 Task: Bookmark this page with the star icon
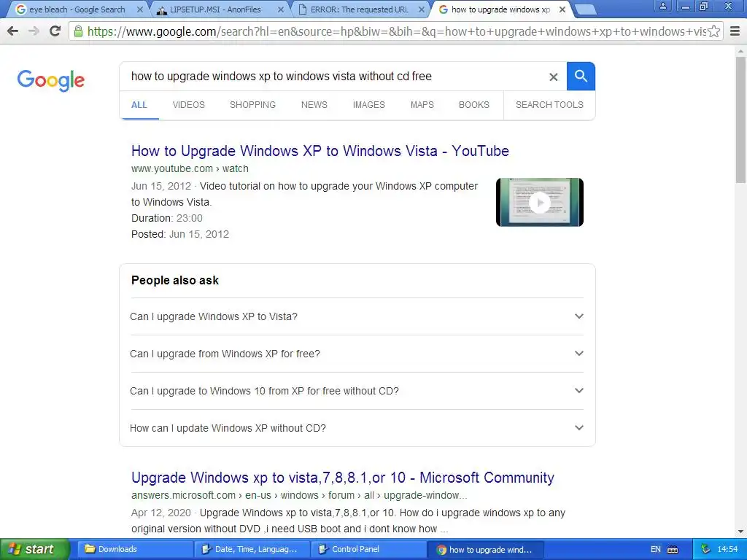(x=713, y=31)
